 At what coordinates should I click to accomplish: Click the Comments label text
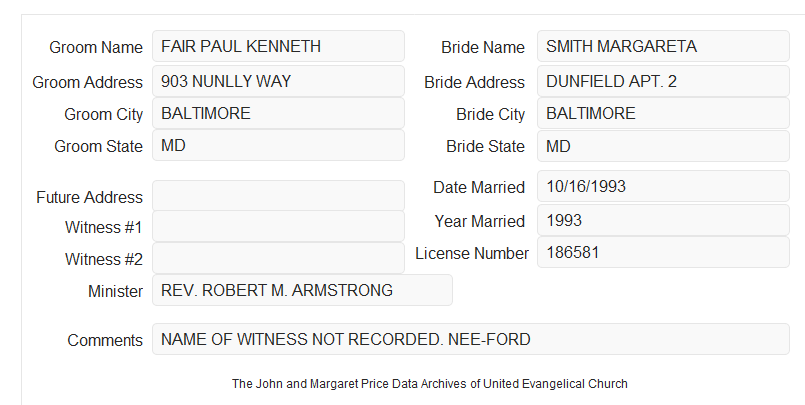[x=105, y=340]
